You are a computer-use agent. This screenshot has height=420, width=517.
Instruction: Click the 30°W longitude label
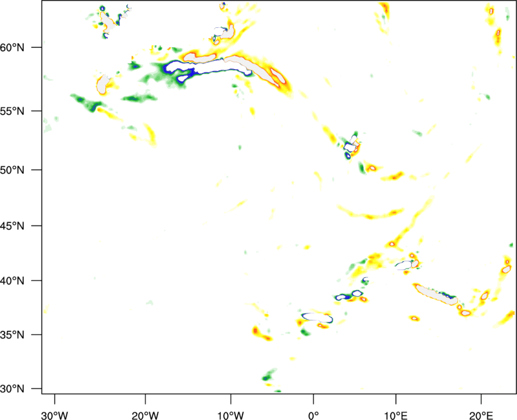click(x=55, y=415)
